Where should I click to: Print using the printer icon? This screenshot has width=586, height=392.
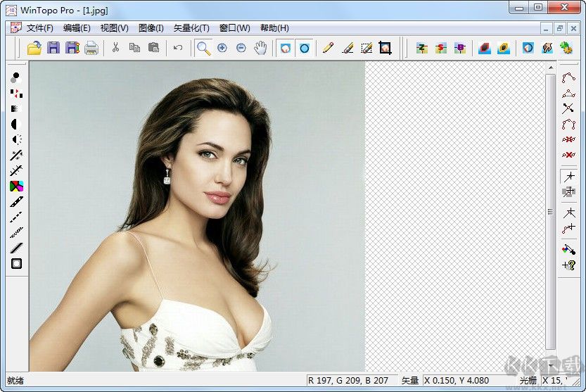[91, 48]
